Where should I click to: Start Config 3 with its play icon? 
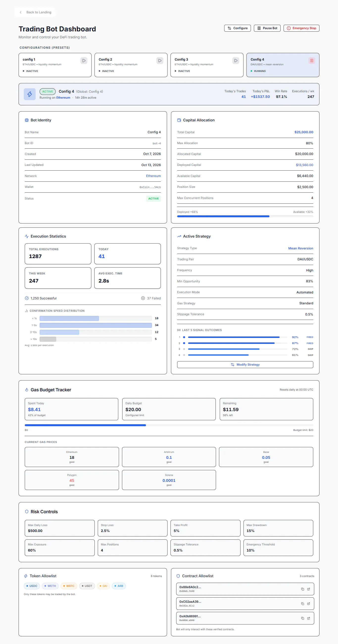click(236, 61)
